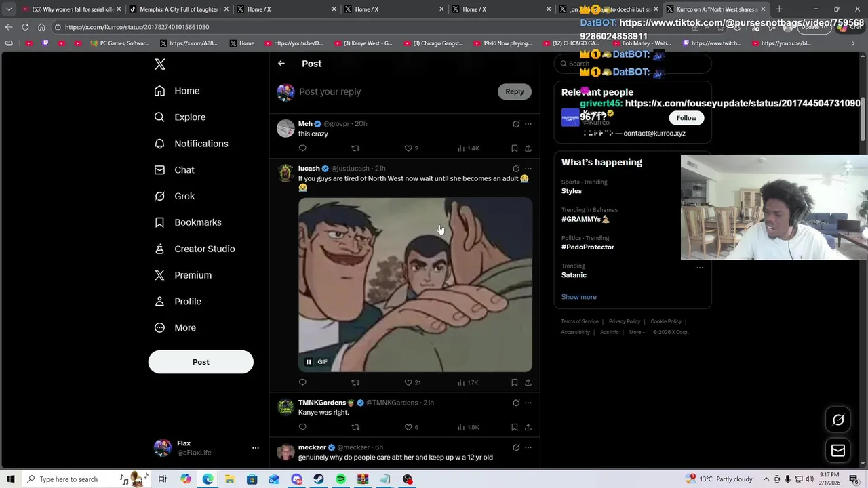Bookmark Meh's comment
The image size is (868, 488).
[x=514, y=148]
